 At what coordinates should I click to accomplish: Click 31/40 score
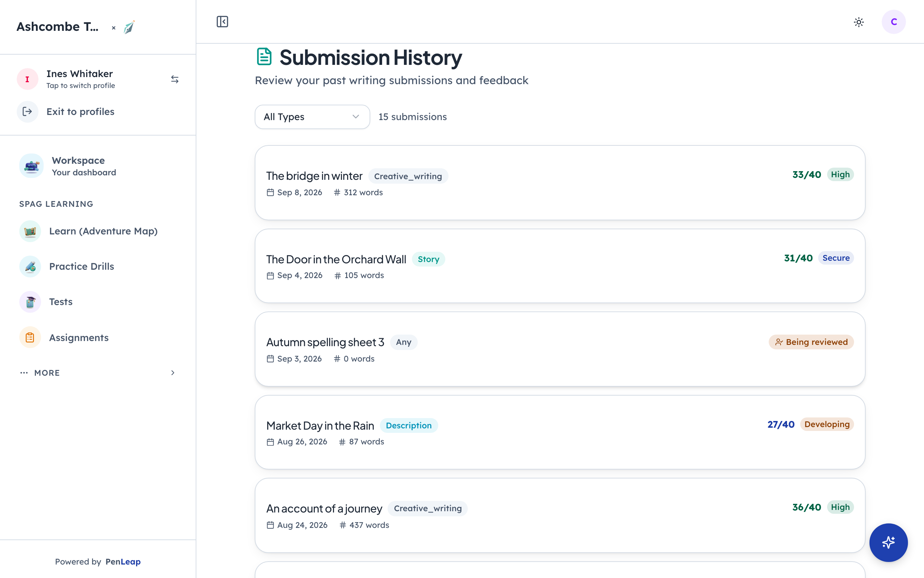coord(798,258)
